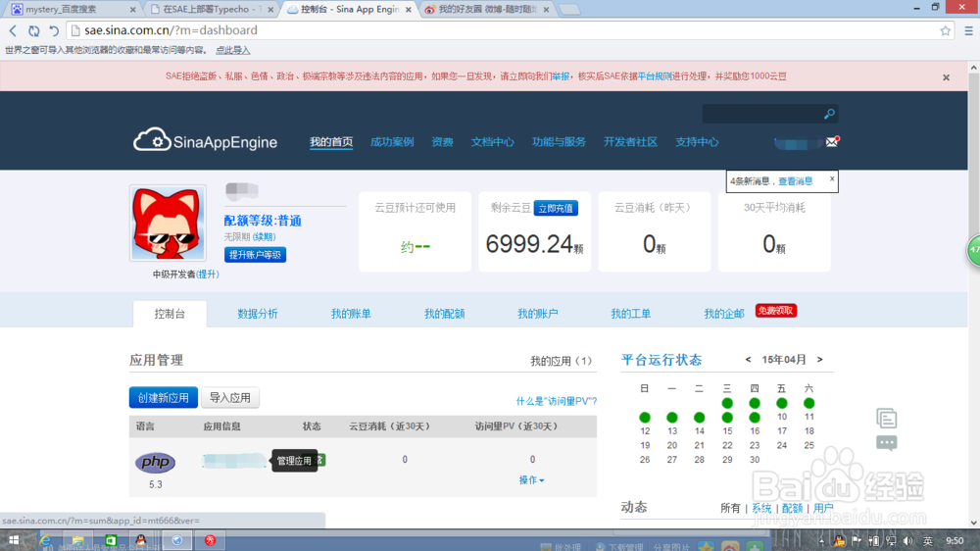Image resolution: width=980 pixels, height=551 pixels.
Task: Click the address bar URL
Action: 171,30
